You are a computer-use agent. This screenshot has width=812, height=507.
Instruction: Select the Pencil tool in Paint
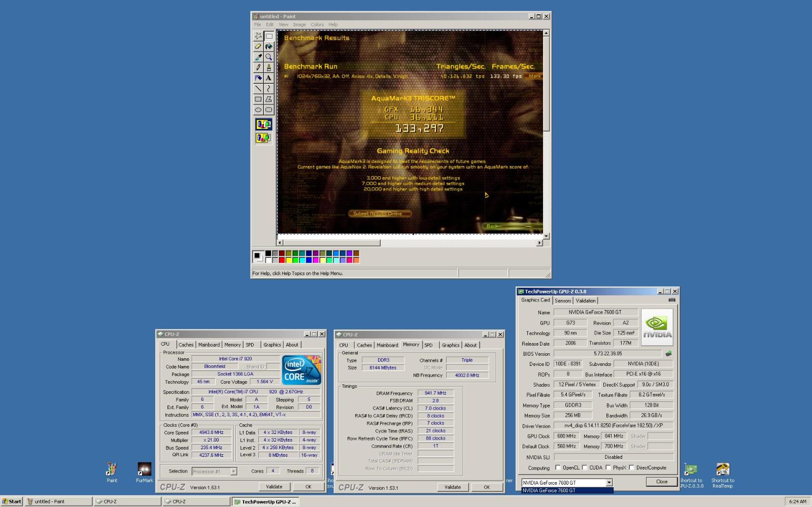[x=258, y=67]
